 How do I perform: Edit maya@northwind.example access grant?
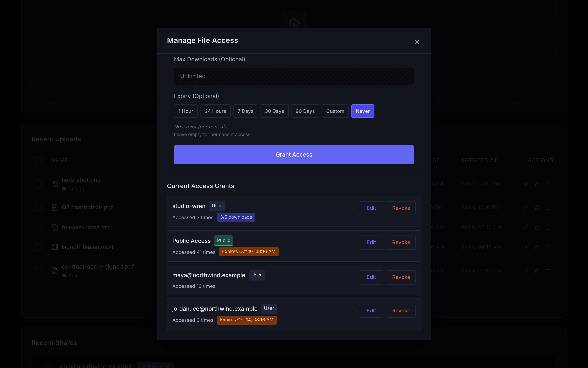point(371,277)
